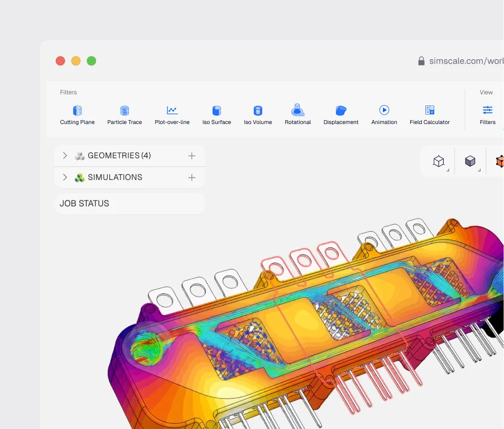504x429 pixels.
Task: Open the Animation controls
Action: coord(384,115)
